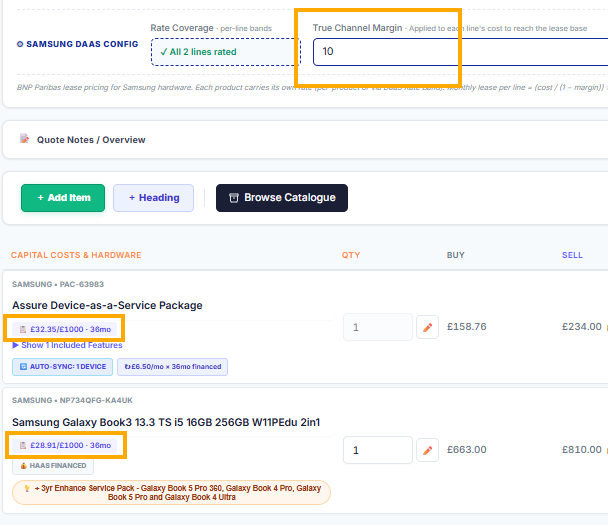Click the SELL column header
The width and height of the screenshot is (608, 525).
click(572, 255)
